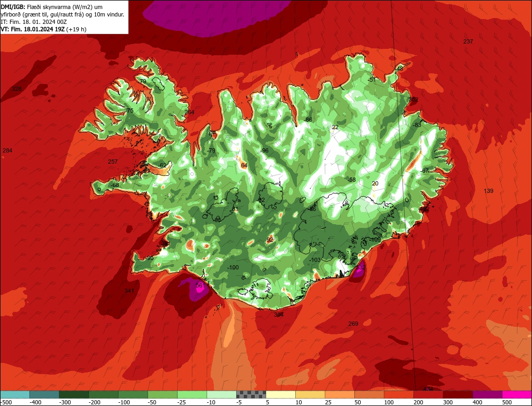Screen dimensions: 532x406
Task: Click the 341 value southwest of Iceland
Action: 129,291
